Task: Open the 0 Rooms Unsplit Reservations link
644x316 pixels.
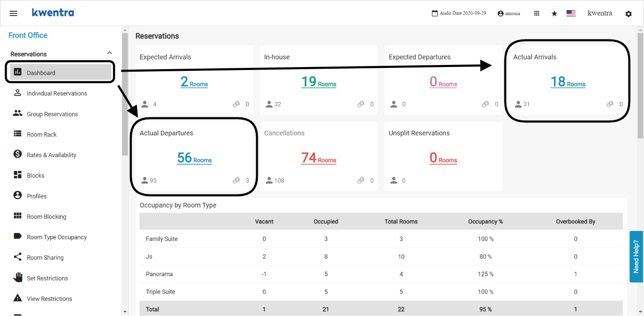Action: (443, 158)
